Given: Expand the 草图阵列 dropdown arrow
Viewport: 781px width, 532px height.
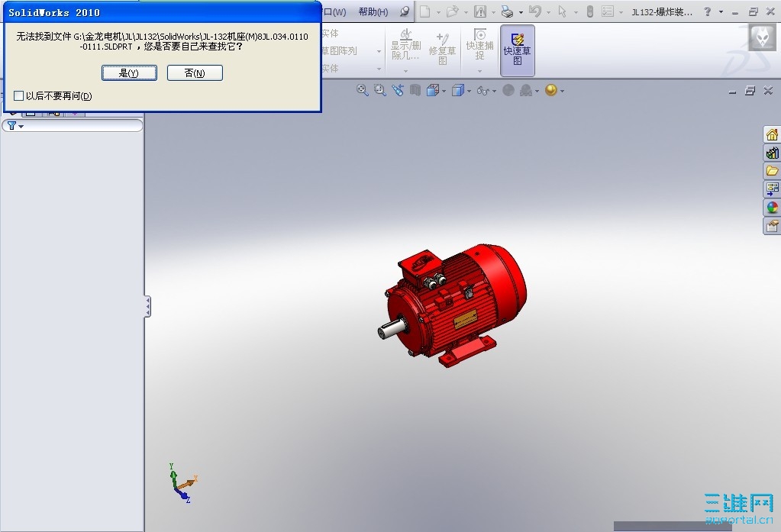Looking at the screenshot, I should [x=379, y=51].
